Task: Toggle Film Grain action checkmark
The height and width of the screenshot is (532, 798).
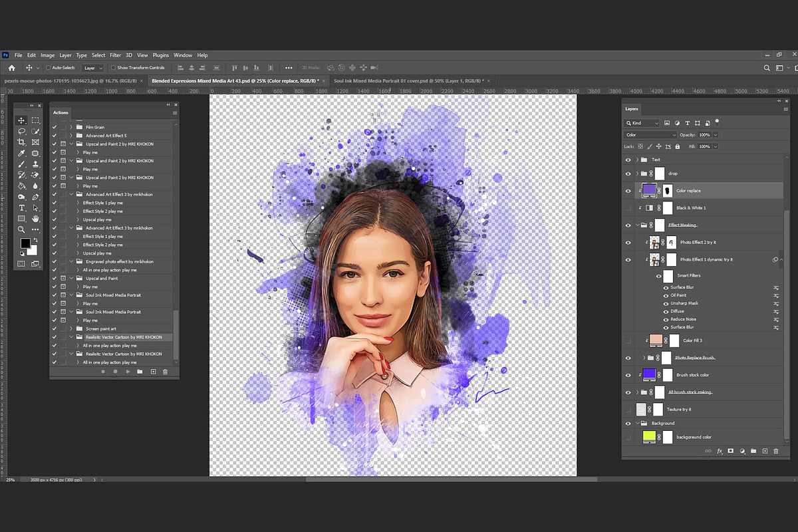Action: pos(55,127)
